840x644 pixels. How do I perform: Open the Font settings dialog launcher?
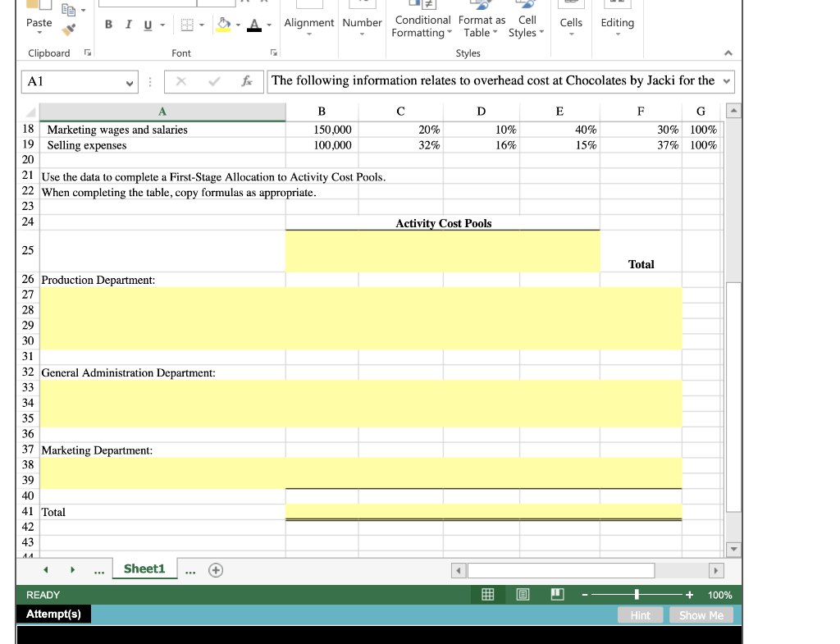(x=272, y=53)
